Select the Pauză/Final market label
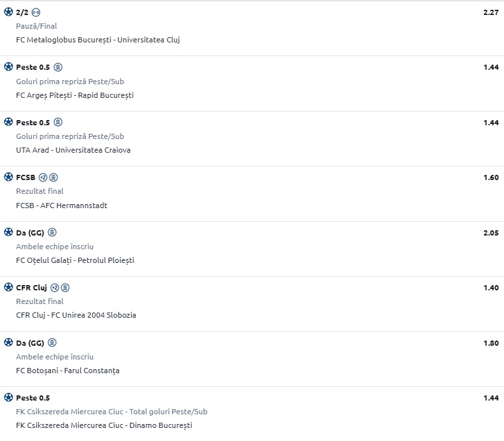Image resolution: width=504 pixels, height=441 pixels. click(37, 26)
